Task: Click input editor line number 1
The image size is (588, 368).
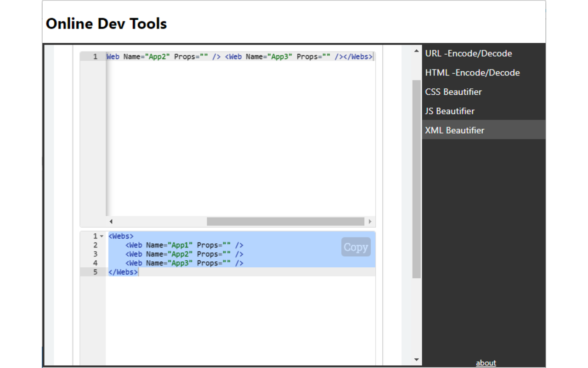Action: point(95,57)
